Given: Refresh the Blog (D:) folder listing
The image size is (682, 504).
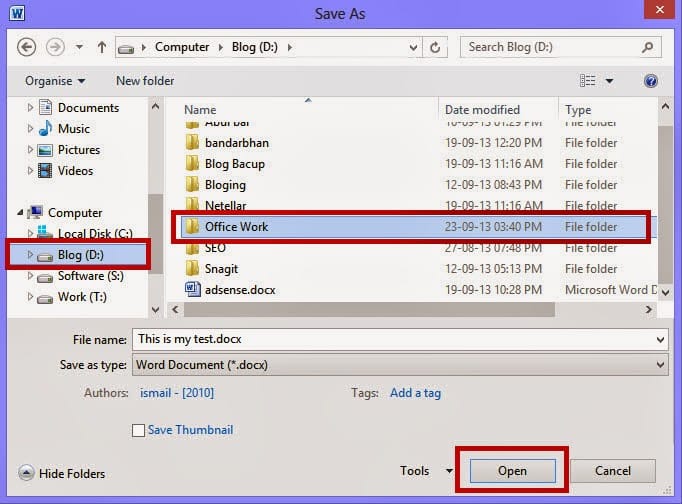Looking at the screenshot, I should click(435, 47).
